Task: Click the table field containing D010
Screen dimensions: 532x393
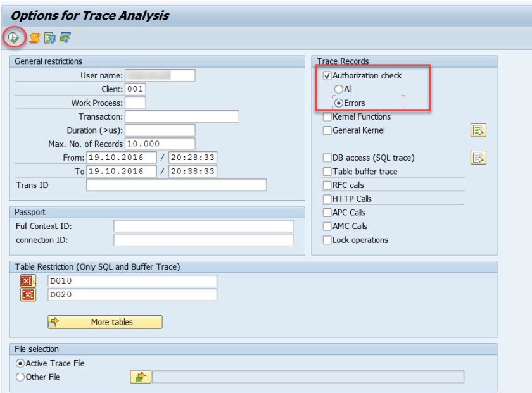Action: (132, 281)
